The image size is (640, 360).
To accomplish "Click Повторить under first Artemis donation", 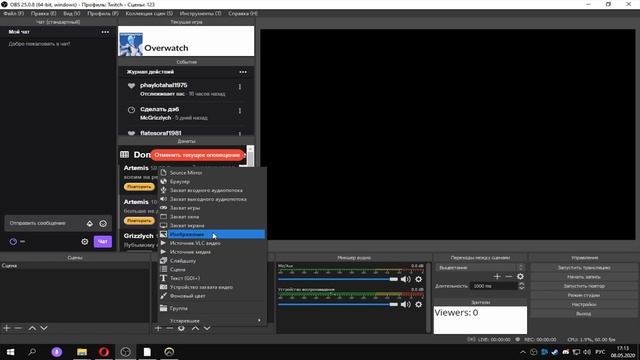I will tap(139, 187).
